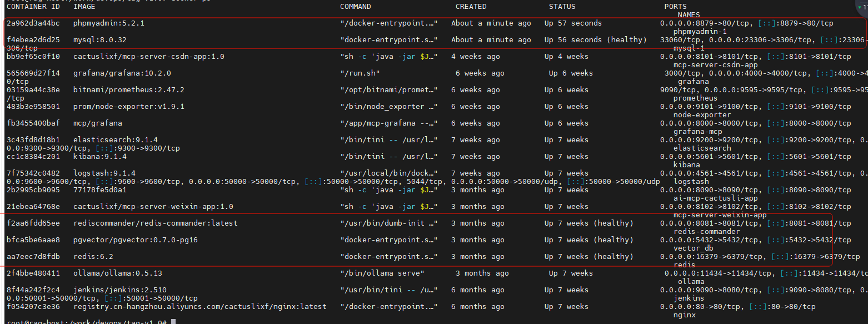The image size is (868, 324).
Task: Click the kibana:9.1.4 image name
Action: click(99, 157)
